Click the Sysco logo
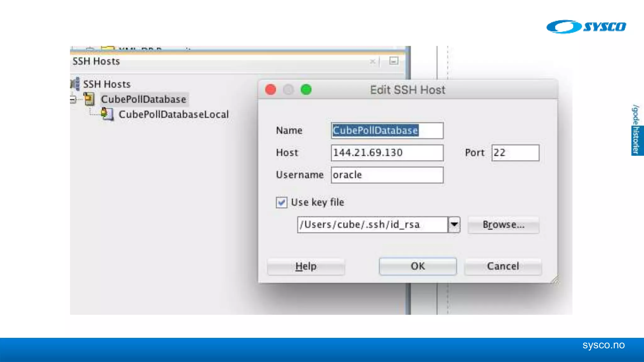 tap(586, 27)
